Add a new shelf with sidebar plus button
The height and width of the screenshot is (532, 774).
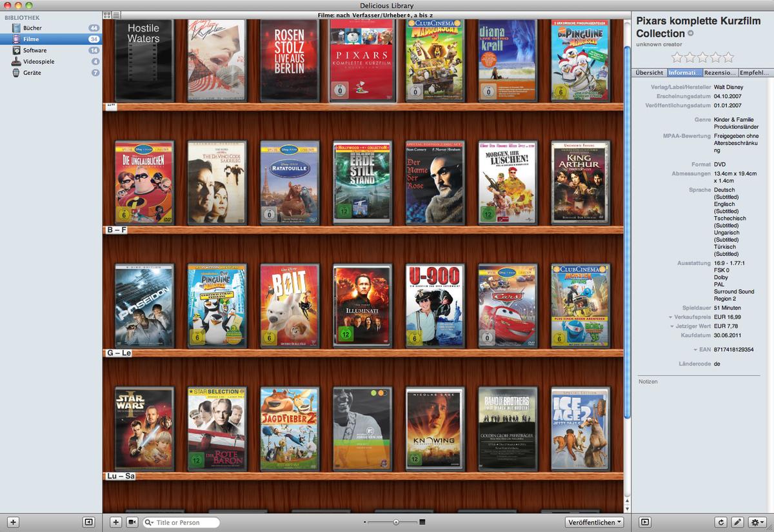(14, 522)
